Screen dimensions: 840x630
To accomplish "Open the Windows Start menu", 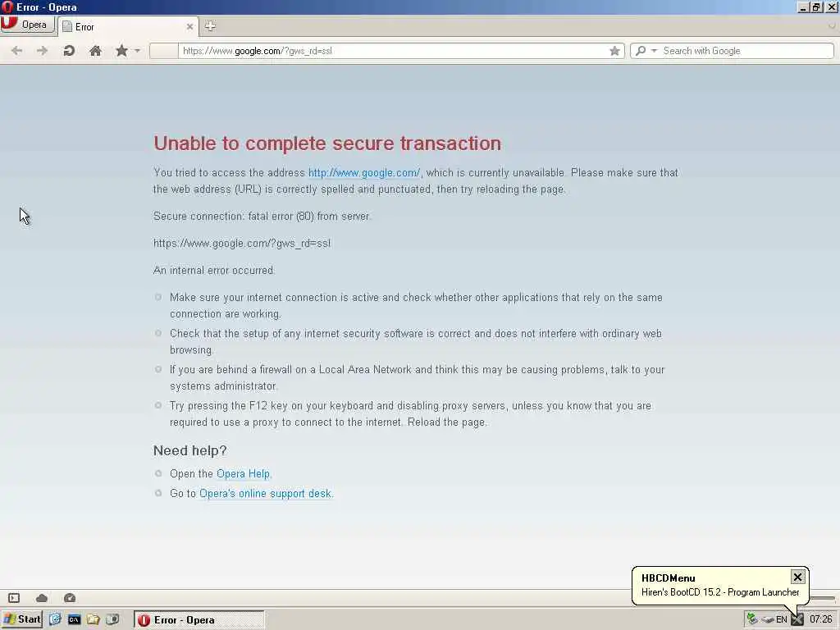I will [22, 619].
